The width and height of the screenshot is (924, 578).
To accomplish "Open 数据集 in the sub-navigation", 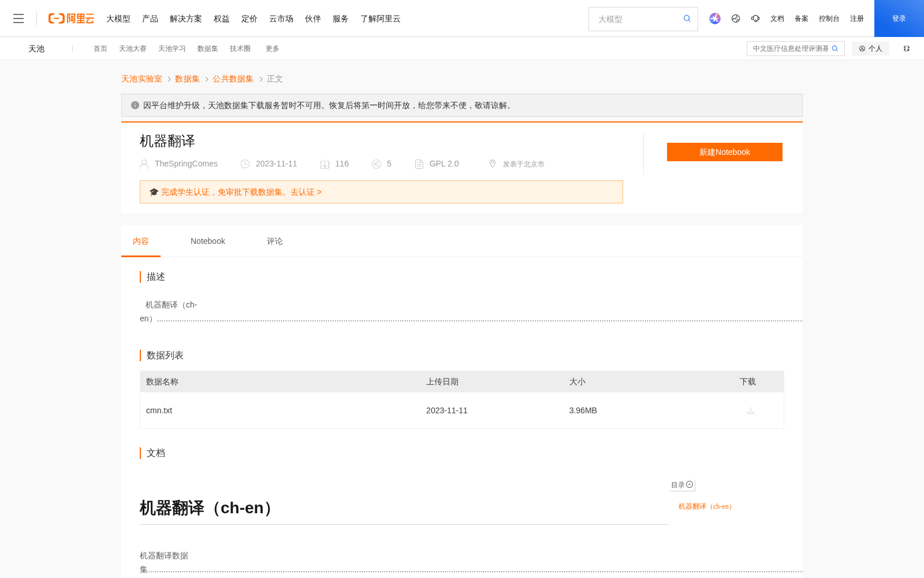I will (208, 49).
